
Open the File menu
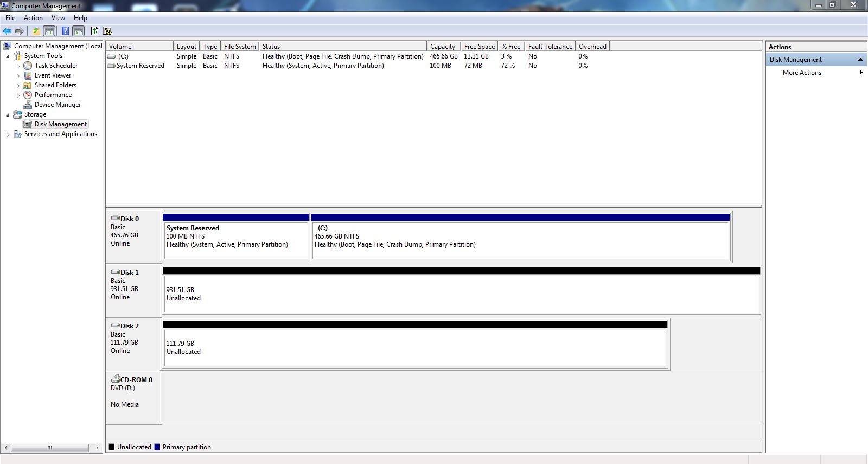[10, 18]
